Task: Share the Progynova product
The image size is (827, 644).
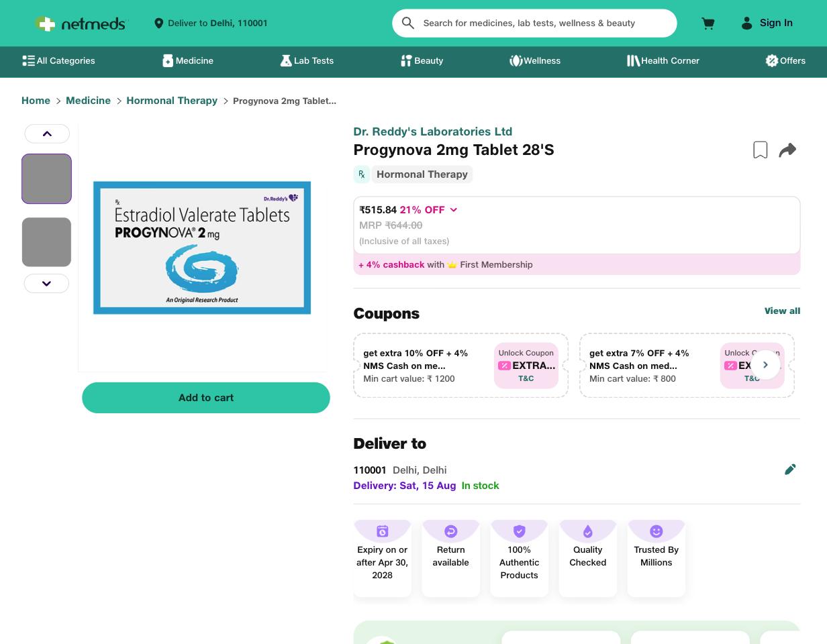Action: point(787,150)
